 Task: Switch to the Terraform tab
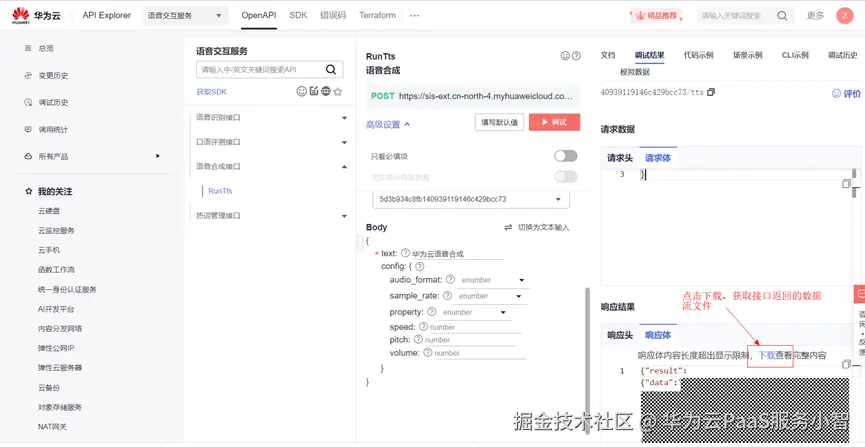click(377, 15)
